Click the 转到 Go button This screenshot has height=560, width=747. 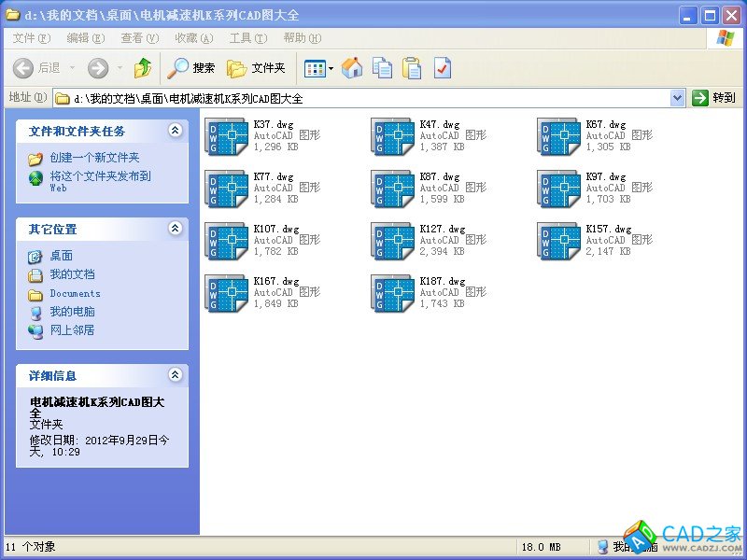pos(714,98)
